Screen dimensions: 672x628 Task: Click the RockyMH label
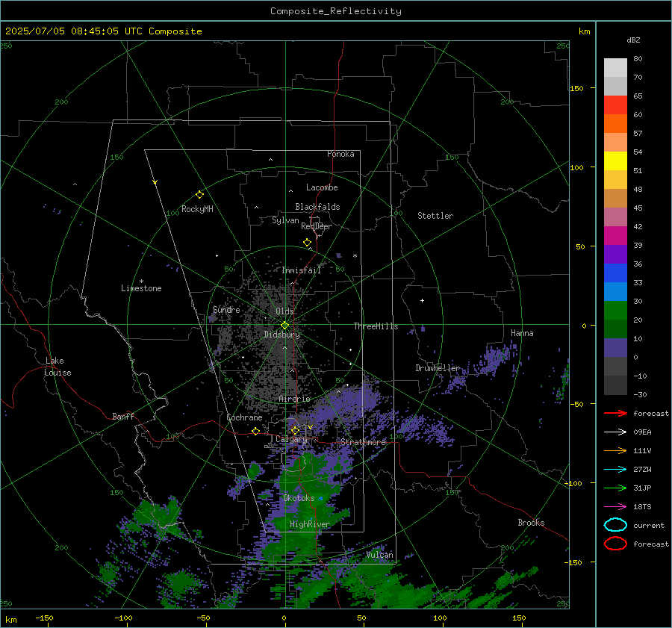(197, 209)
